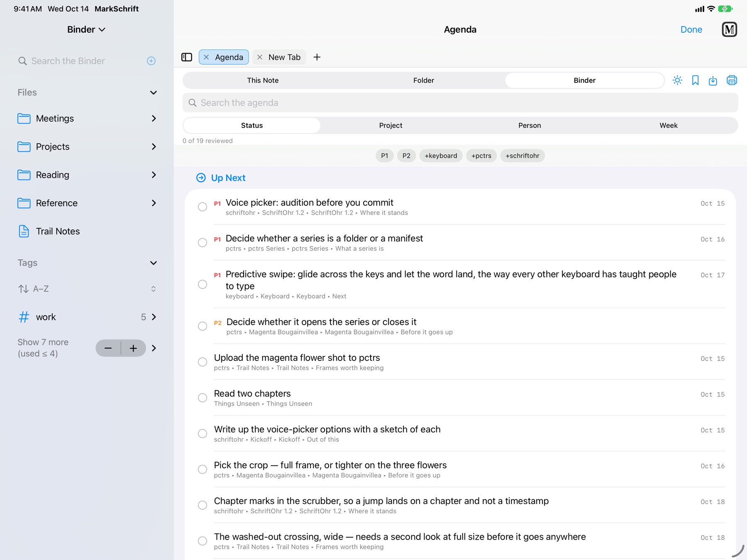Viewport: 747px width, 560px height.
Task: Change the A–Z tag sort order
Action: click(x=87, y=289)
